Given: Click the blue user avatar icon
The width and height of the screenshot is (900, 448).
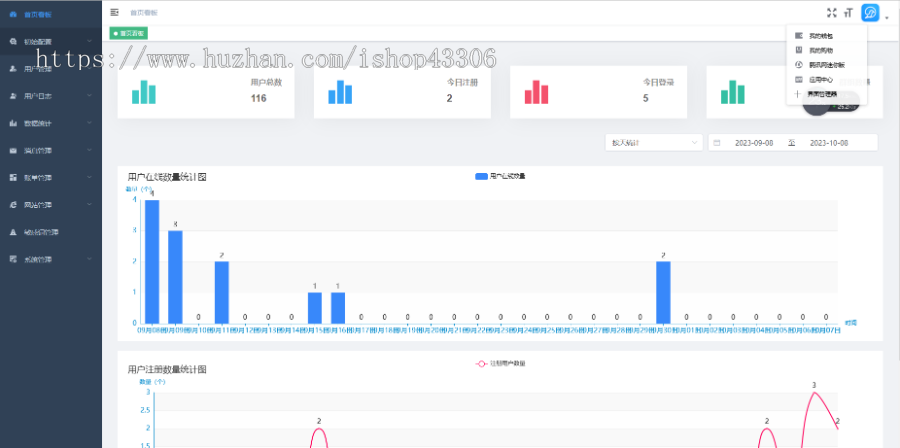Looking at the screenshot, I should point(870,13).
